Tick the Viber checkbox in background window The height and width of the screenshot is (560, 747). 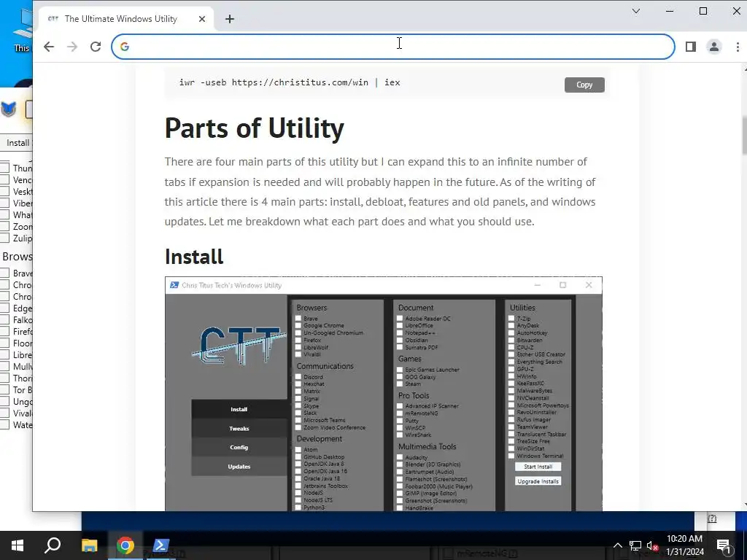[x=5, y=203]
